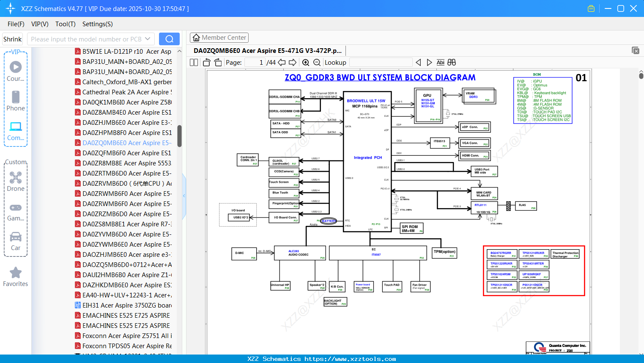Click the Lookup text field
This screenshot has width=644, height=363.
coord(381,62)
